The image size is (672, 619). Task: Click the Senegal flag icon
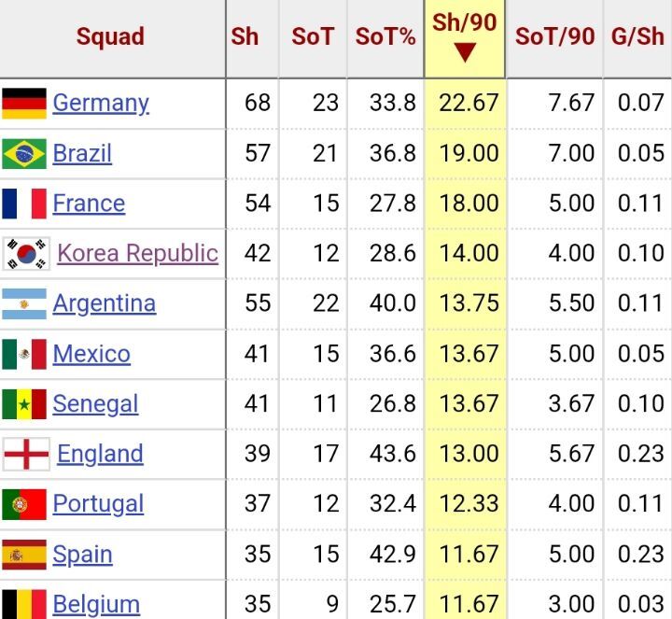point(24,404)
